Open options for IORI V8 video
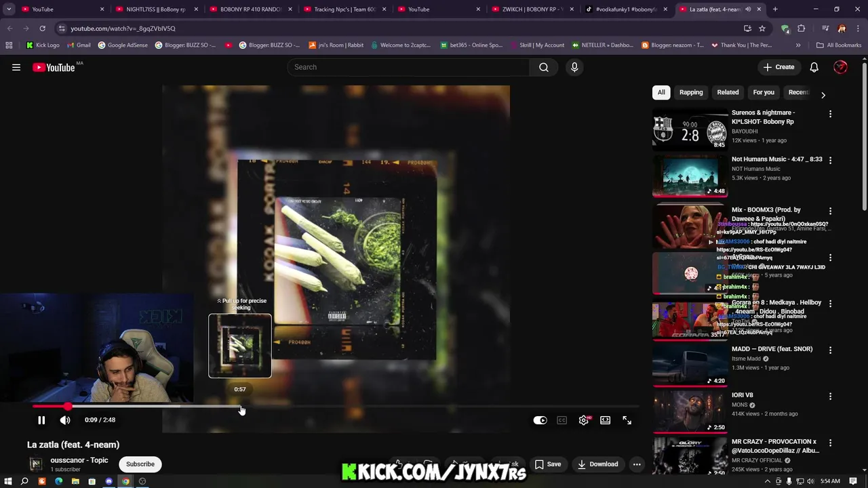Image resolution: width=868 pixels, height=488 pixels. tap(830, 396)
